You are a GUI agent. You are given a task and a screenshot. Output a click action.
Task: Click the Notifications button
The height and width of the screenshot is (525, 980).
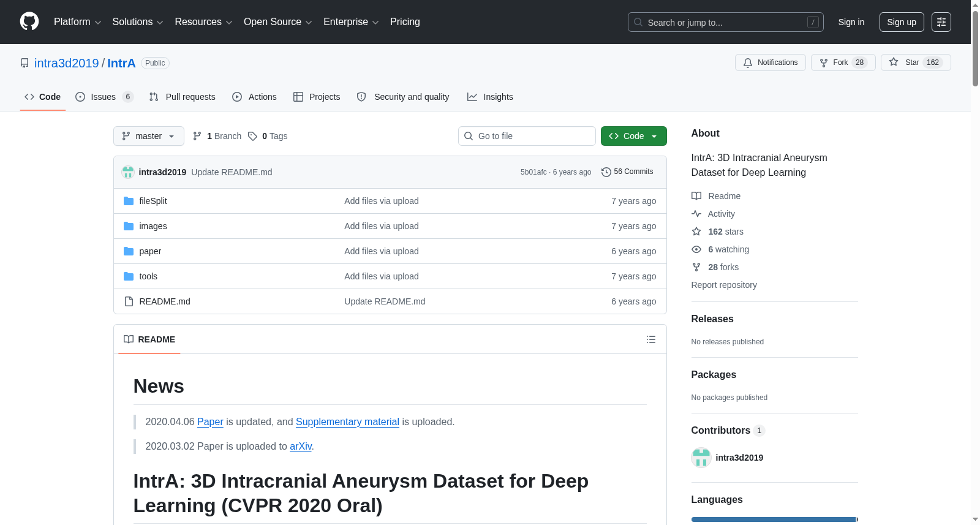click(771, 62)
